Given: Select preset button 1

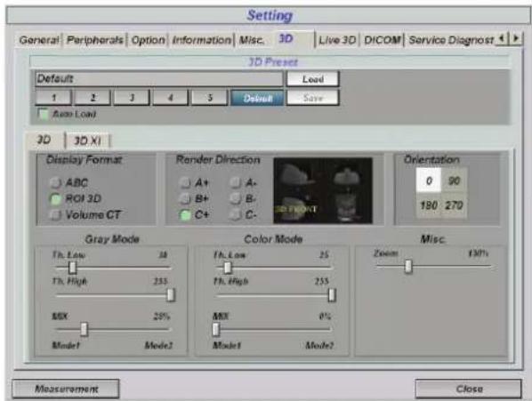Looking at the screenshot, I should 53,98.
